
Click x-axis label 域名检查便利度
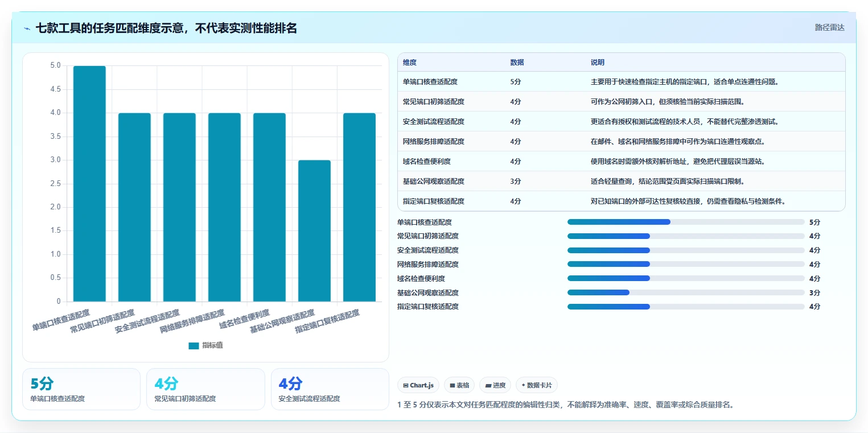(245, 320)
